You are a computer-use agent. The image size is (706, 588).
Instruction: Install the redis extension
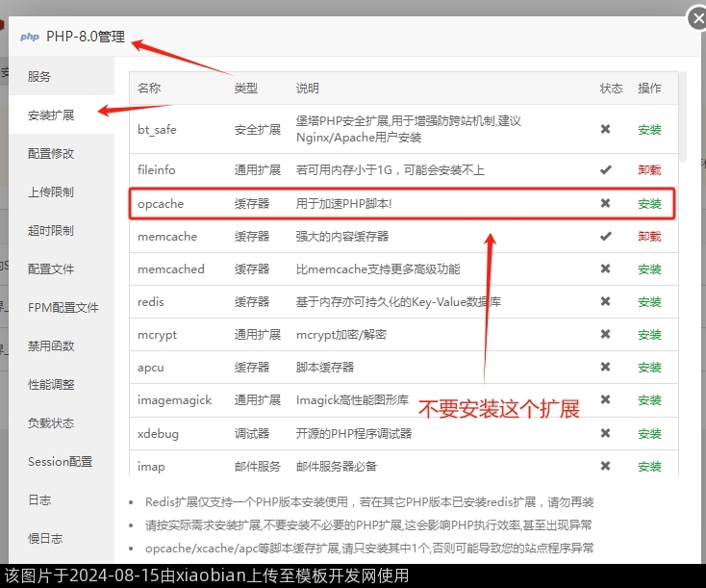649,302
